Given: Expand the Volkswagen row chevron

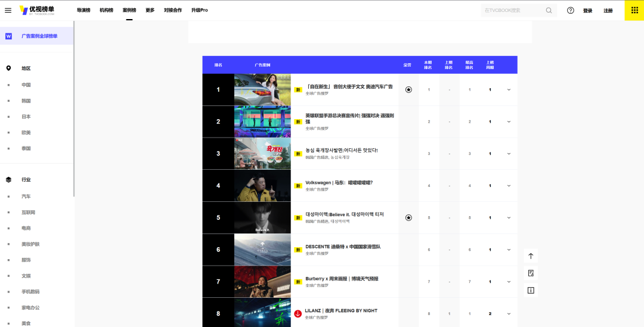Looking at the screenshot, I should point(509,186).
